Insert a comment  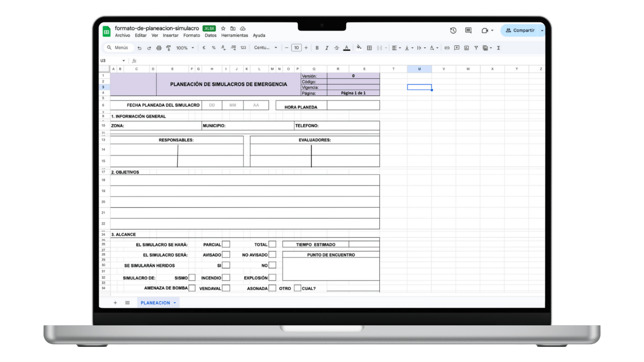pyautogui.click(x=456, y=48)
